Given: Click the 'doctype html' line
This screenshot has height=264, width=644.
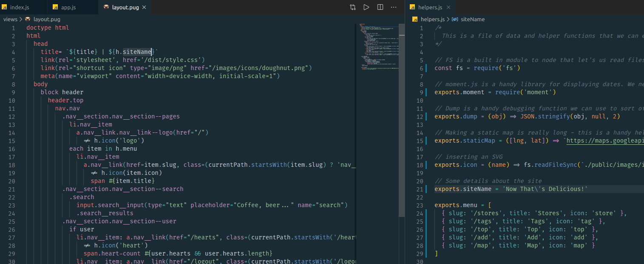Looking at the screenshot, I should pos(48,28).
